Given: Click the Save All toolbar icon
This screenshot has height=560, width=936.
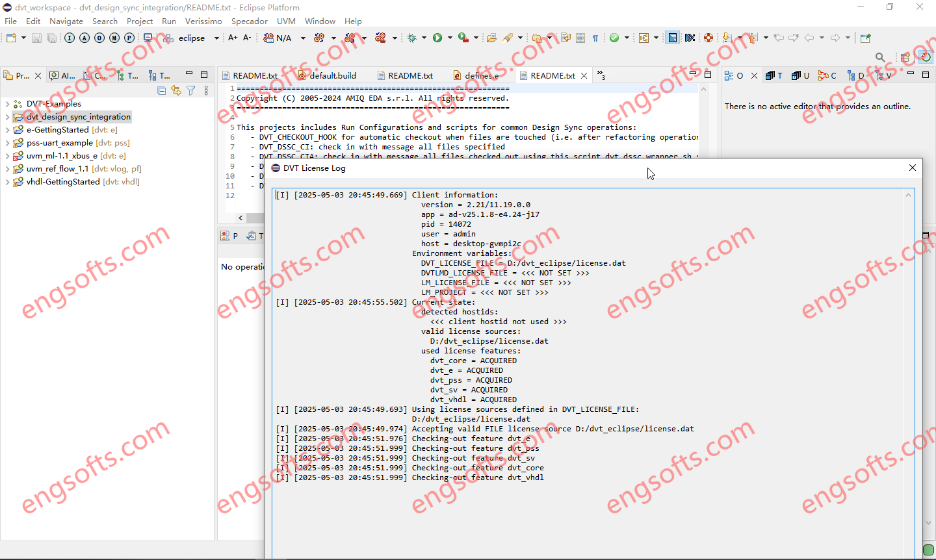Looking at the screenshot, I should (51, 38).
